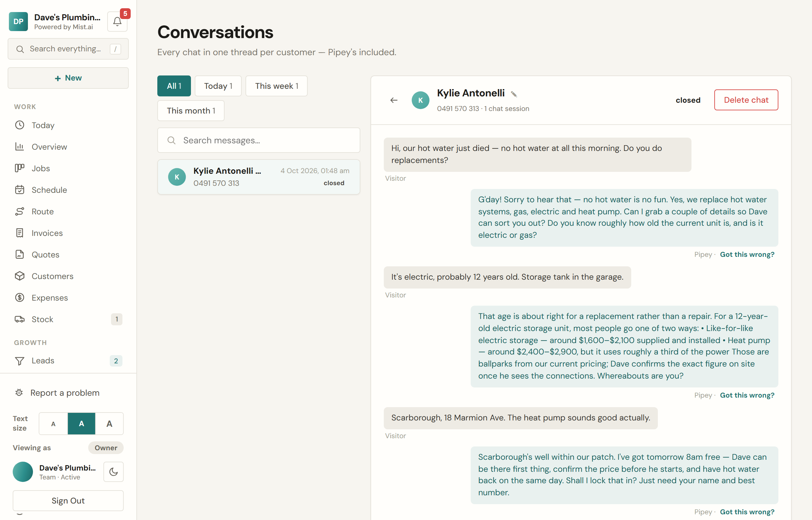The width and height of the screenshot is (812, 520).
Task: Click 'Got this wrong?' under the G'day reply
Action: (747, 255)
